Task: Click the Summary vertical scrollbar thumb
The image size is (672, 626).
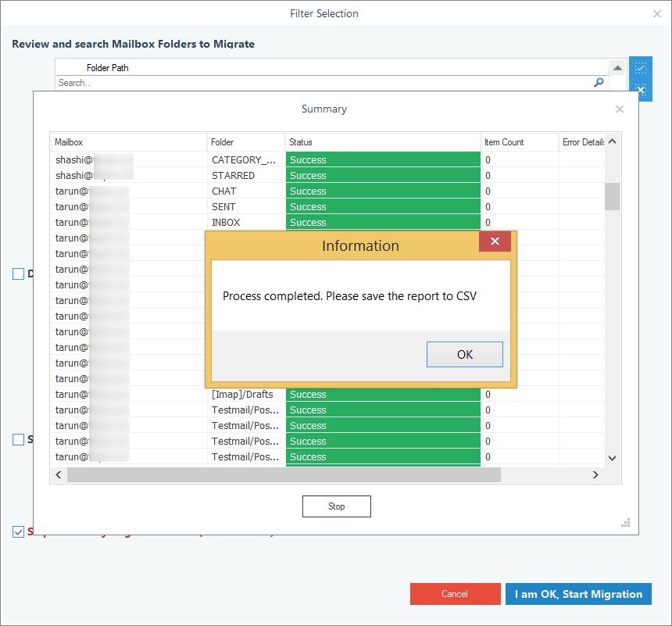Action: (613, 196)
